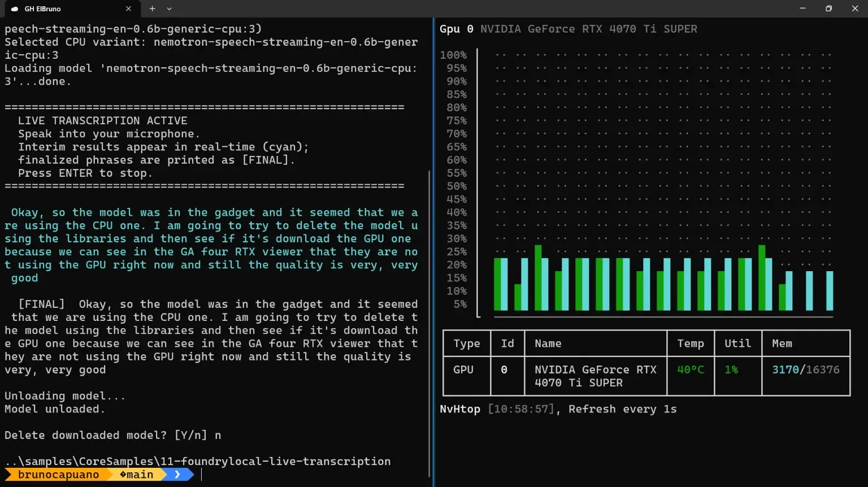Close the GH ElBruno tab
The height and width of the screenshot is (487, 868).
tap(128, 8)
